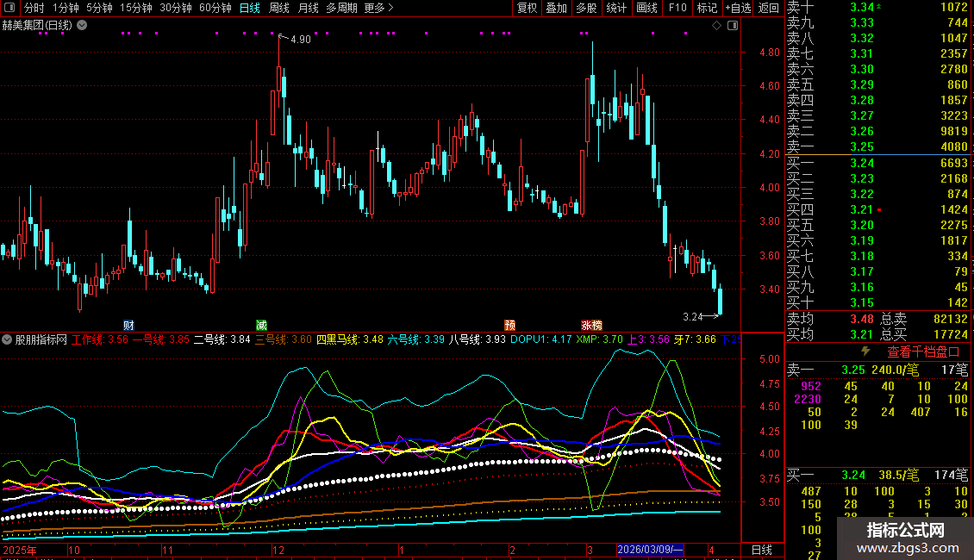Click the 查看千档盘口 link
Viewport: 974px width, 560px height.
point(923,352)
